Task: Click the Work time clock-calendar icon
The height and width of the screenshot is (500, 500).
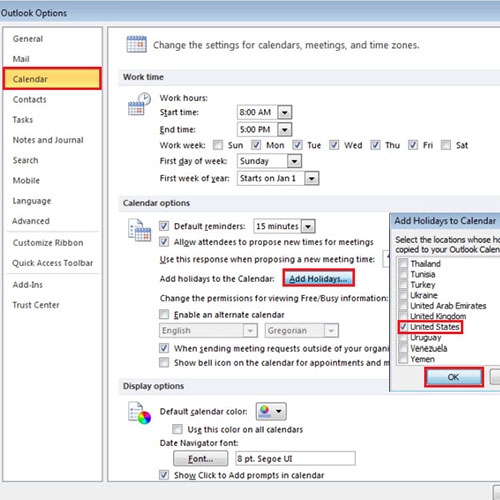Action: 139,104
